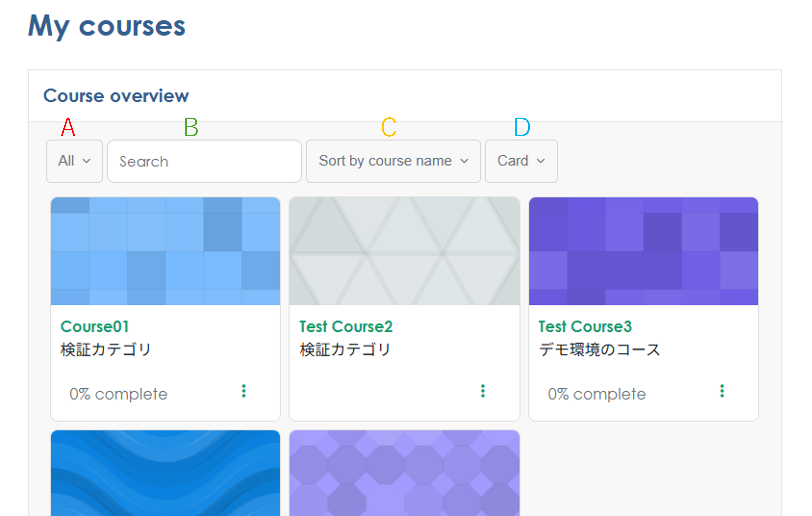The image size is (812, 516).
Task: Click Test Course3 0% complete text
Action: coord(597,394)
